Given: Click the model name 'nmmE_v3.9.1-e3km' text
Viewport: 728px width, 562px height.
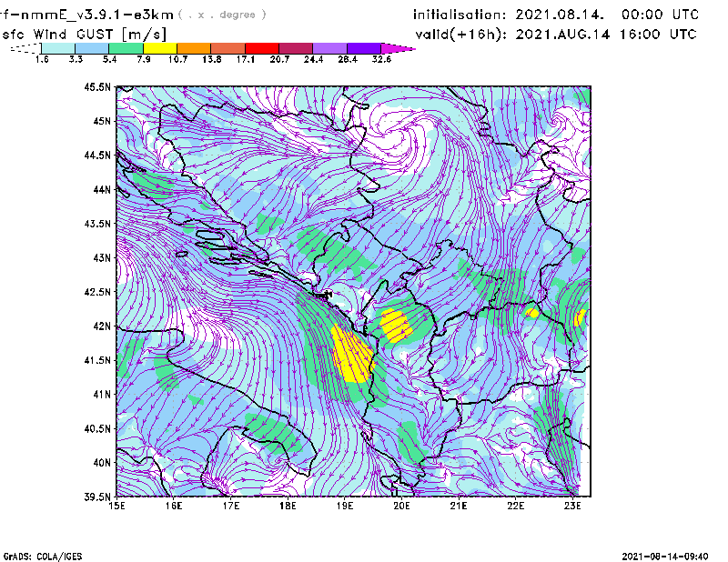Looking at the screenshot, I should pos(95,15).
